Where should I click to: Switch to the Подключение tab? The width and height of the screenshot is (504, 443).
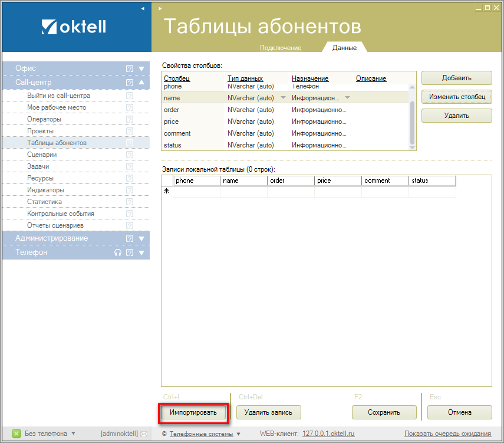click(x=281, y=48)
